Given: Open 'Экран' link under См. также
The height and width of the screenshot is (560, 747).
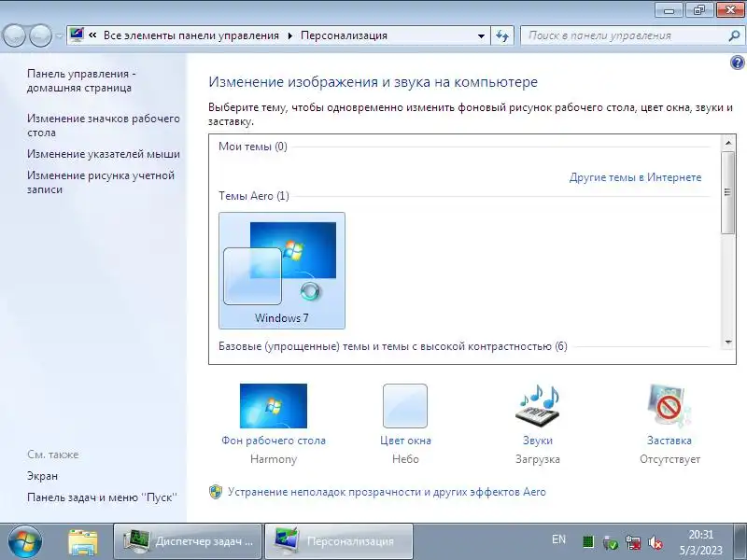Looking at the screenshot, I should [42, 476].
